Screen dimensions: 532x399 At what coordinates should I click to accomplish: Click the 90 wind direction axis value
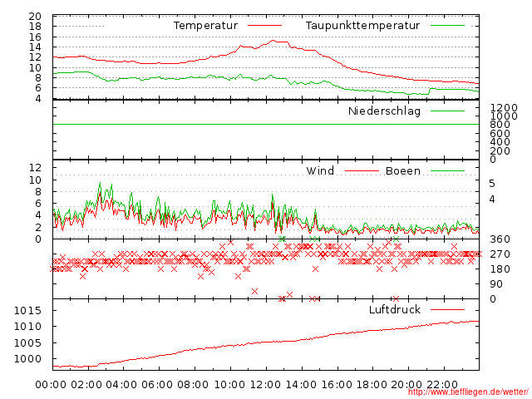pos(496,284)
